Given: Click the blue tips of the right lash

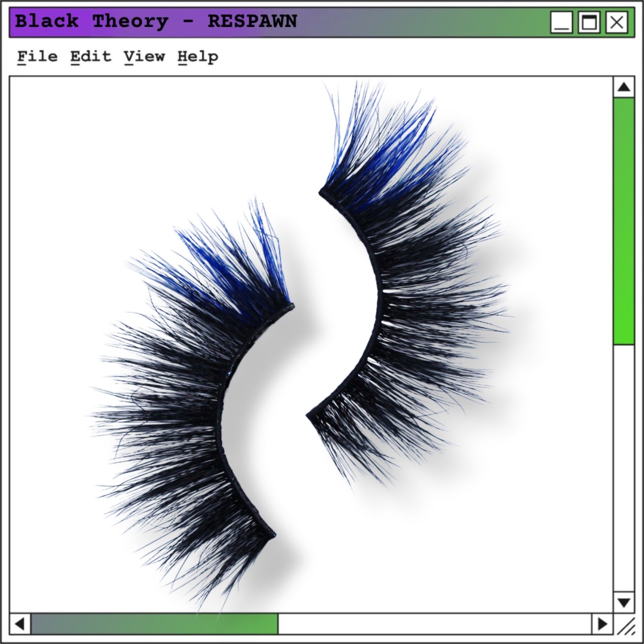Looking at the screenshot, I should coord(379,147).
